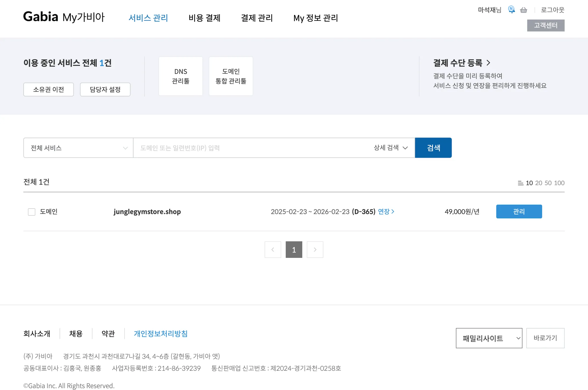Click the list view count icon
Screen dimensions: 588x390
520,183
